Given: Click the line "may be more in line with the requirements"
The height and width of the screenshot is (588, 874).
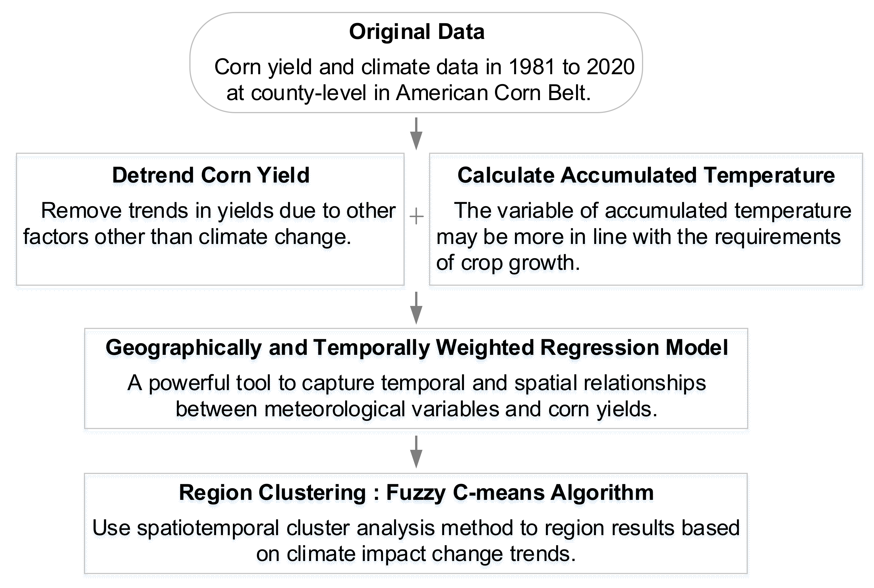Looking at the screenshot, I should (x=638, y=237).
